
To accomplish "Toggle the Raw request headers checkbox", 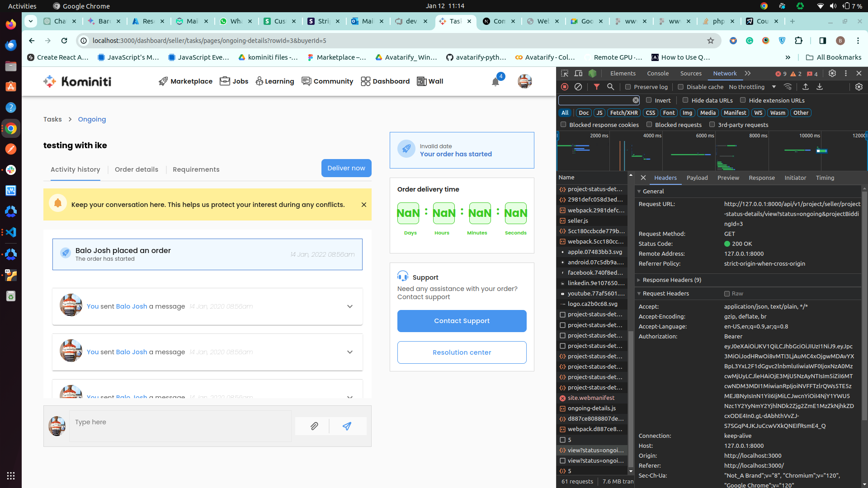I will click(x=727, y=294).
